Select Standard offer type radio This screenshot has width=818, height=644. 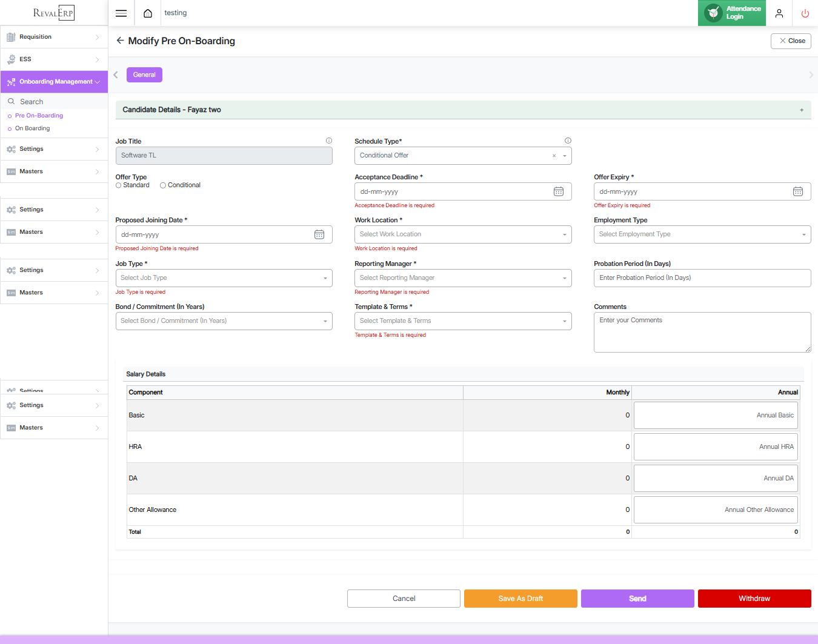119,185
